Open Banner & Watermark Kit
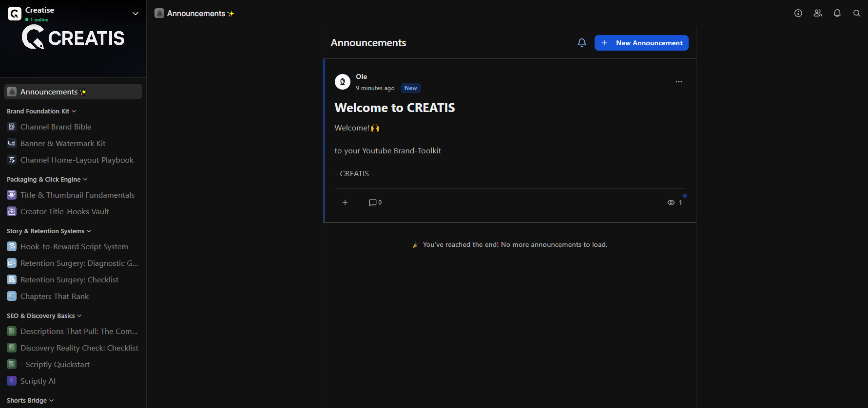The width and height of the screenshot is (868, 408). [x=73, y=143]
